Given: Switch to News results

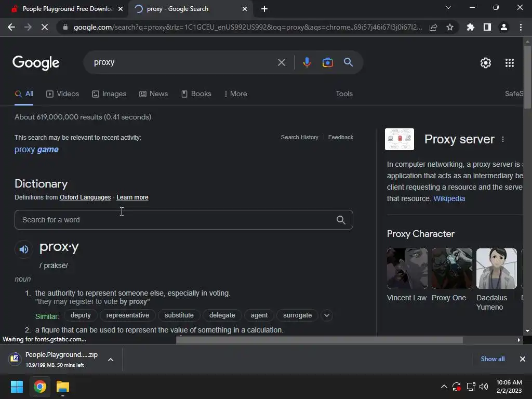Looking at the screenshot, I should (154, 94).
